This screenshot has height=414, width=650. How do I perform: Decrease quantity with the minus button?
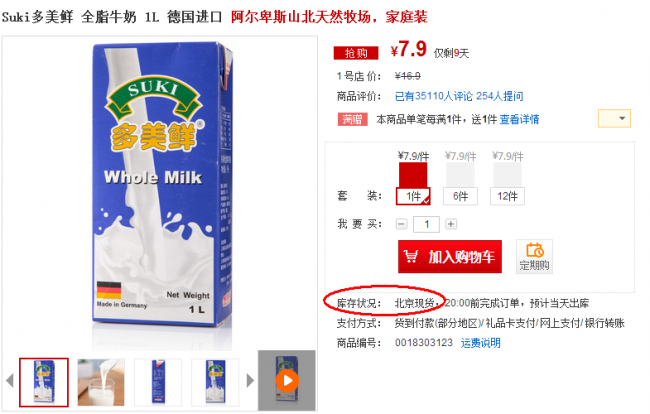(x=401, y=224)
